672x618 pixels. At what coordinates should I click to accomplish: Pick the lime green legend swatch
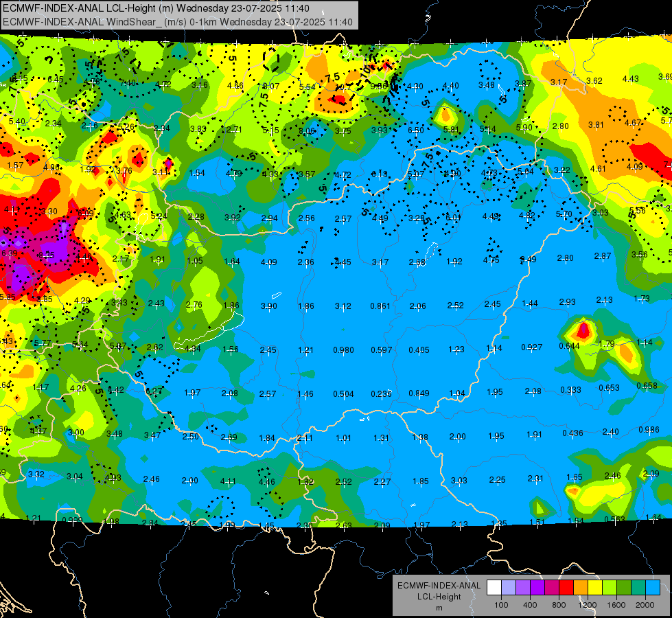(x=610, y=588)
